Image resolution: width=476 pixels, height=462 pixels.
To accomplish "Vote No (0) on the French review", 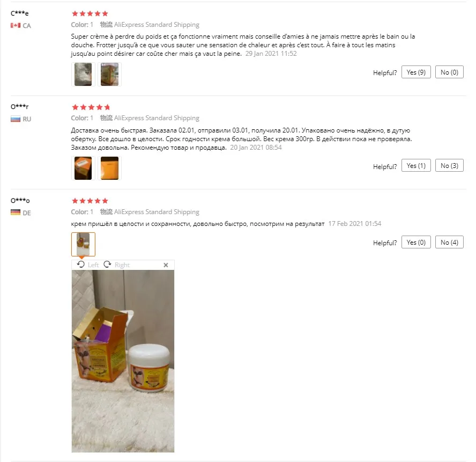I will click(449, 72).
